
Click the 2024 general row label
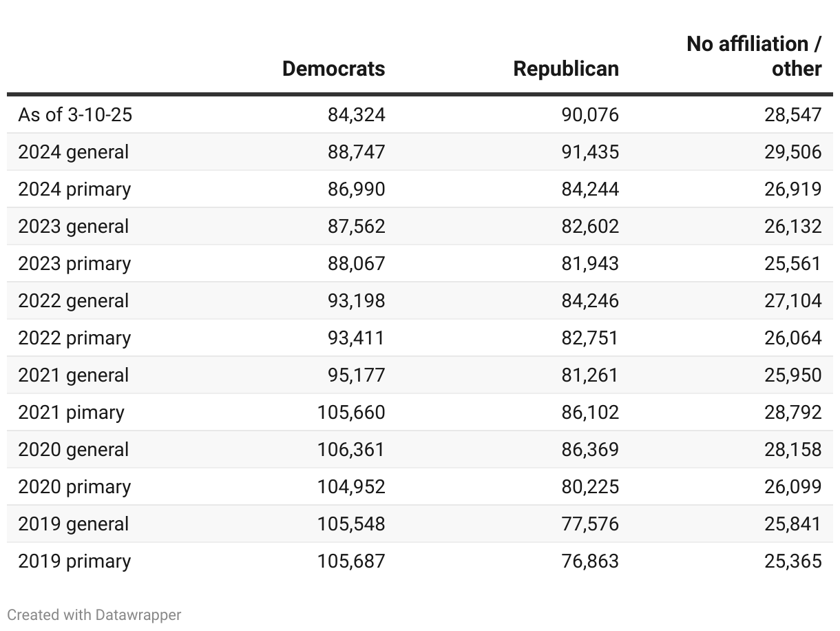73,152
